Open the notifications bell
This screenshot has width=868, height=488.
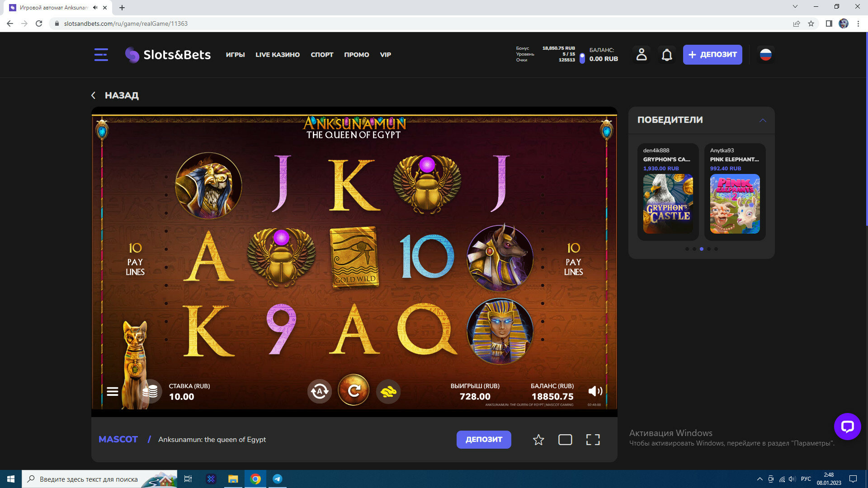pyautogui.click(x=667, y=55)
